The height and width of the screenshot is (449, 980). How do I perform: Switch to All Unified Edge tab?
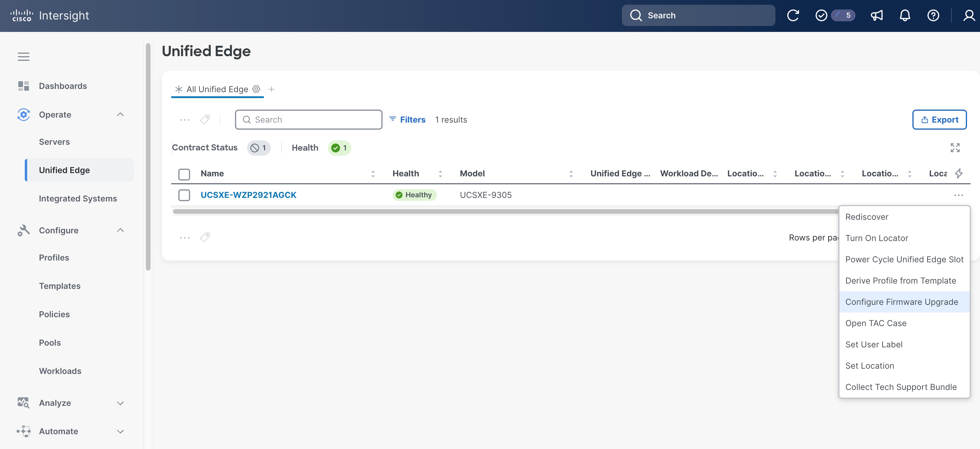click(x=217, y=90)
